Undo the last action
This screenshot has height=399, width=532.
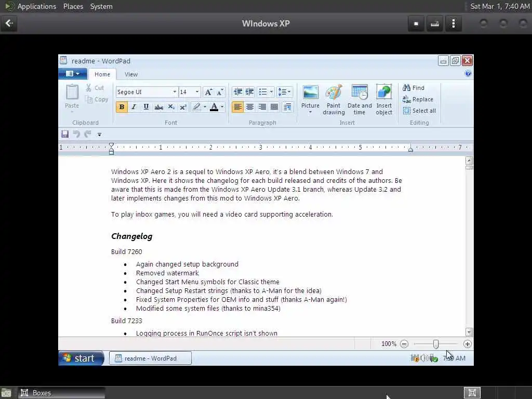[76, 134]
